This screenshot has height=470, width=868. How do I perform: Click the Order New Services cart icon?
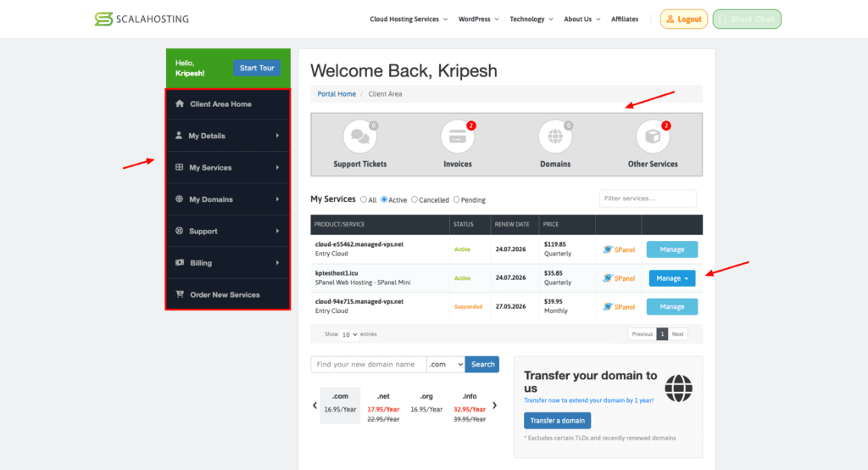point(180,294)
